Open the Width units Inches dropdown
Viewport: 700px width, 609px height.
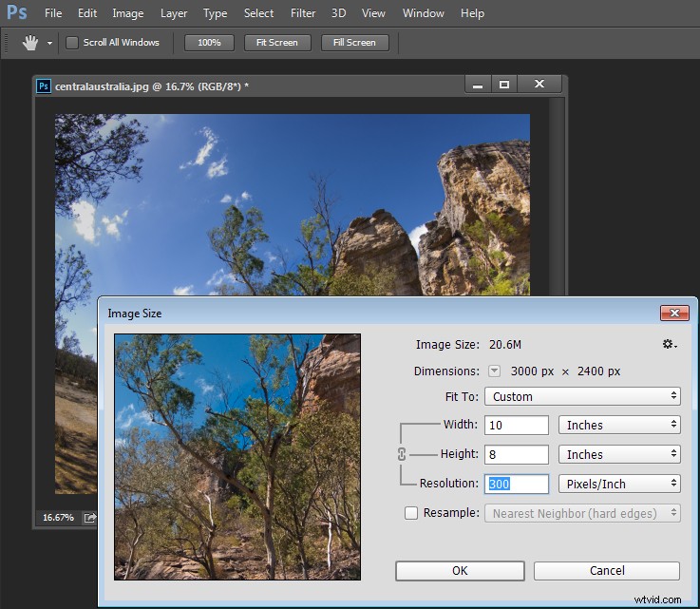pos(619,425)
